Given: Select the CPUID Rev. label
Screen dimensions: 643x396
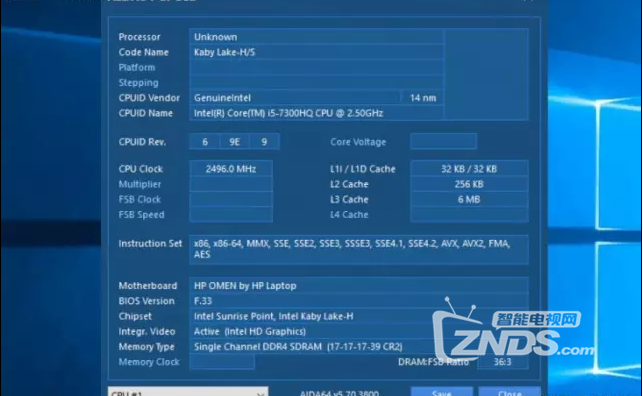Looking at the screenshot, I should [x=142, y=142].
